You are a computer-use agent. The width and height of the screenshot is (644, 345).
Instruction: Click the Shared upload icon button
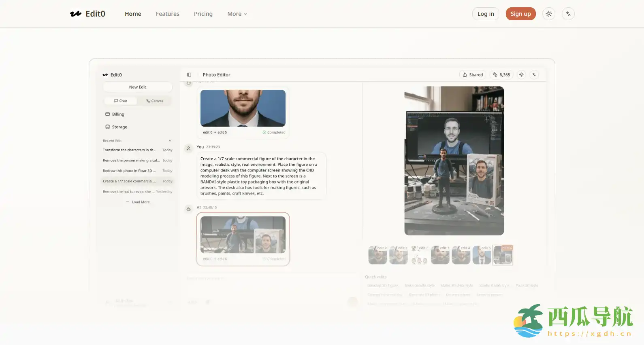click(473, 75)
